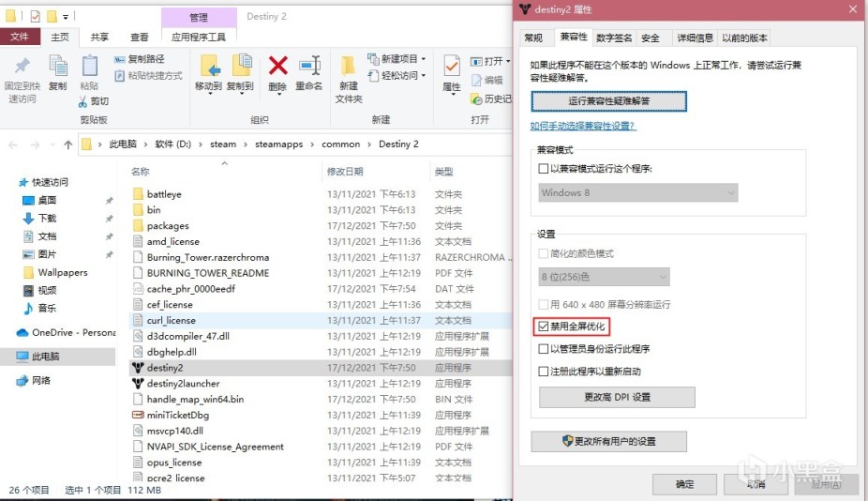
Task: Uncheck Disable fullscreen optimizations (禁用全屏优化)
Action: (x=544, y=326)
